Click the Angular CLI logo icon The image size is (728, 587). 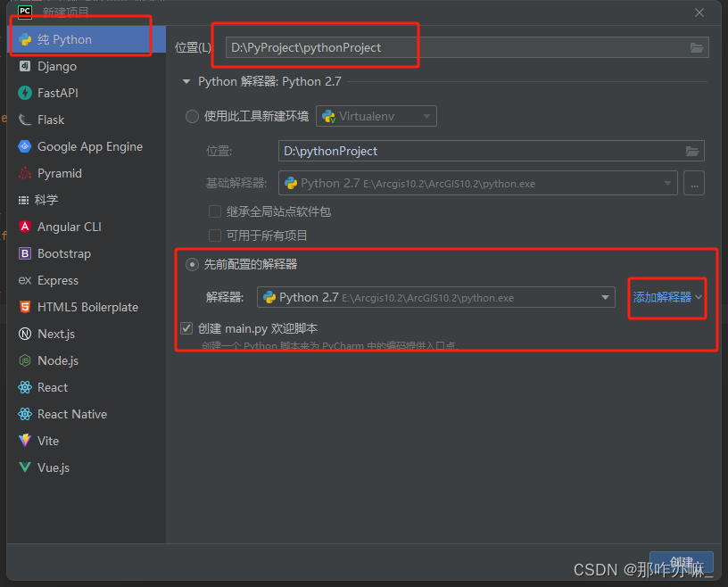click(x=25, y=227)
